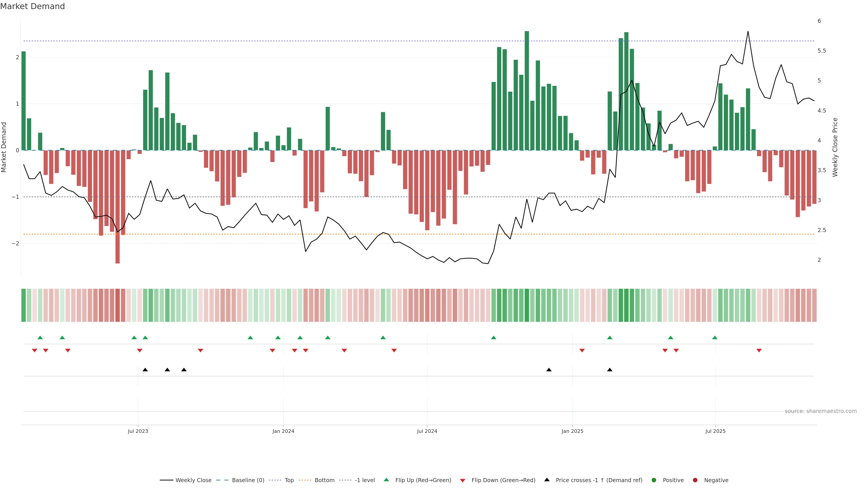Click the Jan 2025 x-axis label
The height and width of the screenshot is (488, 868).
pos(572,431)
